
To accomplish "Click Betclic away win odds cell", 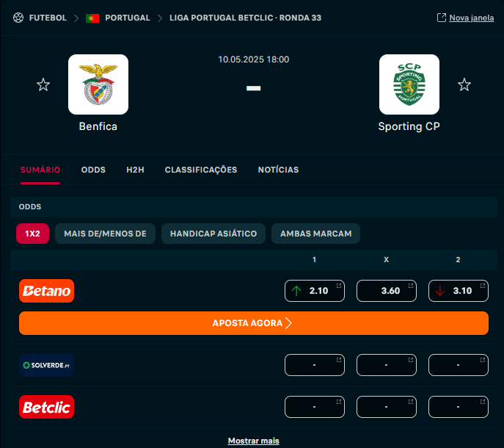I will [x=459, y=407].
